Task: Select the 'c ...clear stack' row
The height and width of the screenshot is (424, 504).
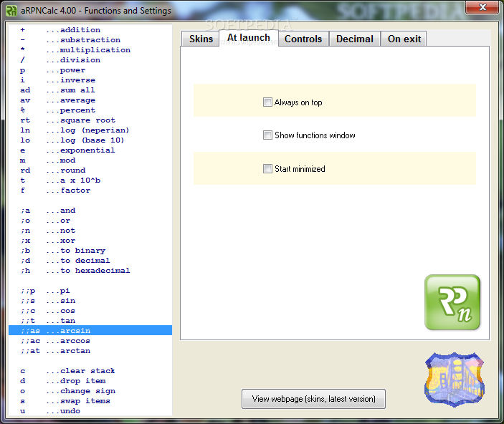Action: tap(90, 371)
